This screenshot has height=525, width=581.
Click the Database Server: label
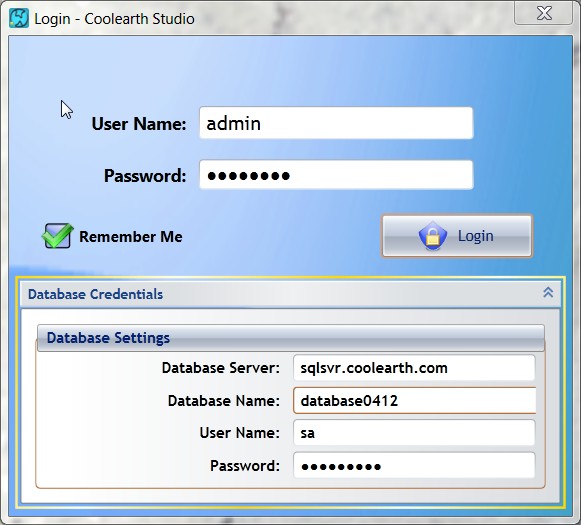pyautogui.click(x=221, y=368)
